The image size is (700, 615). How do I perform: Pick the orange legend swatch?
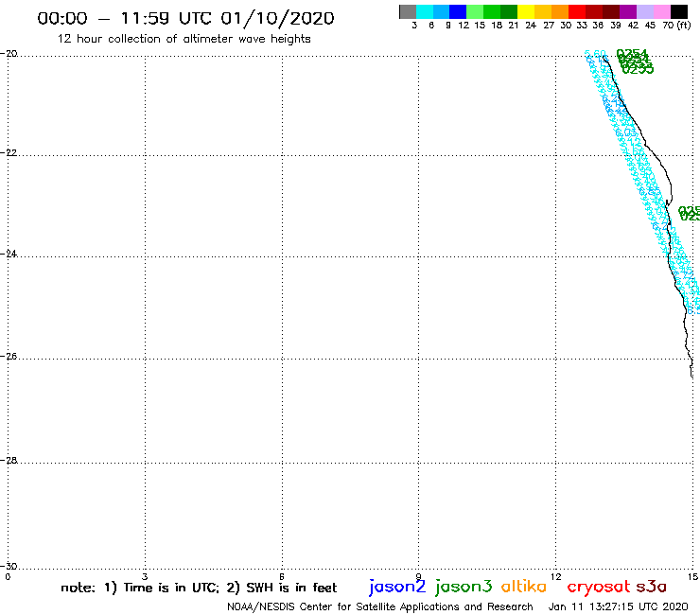tap(560, 11)
